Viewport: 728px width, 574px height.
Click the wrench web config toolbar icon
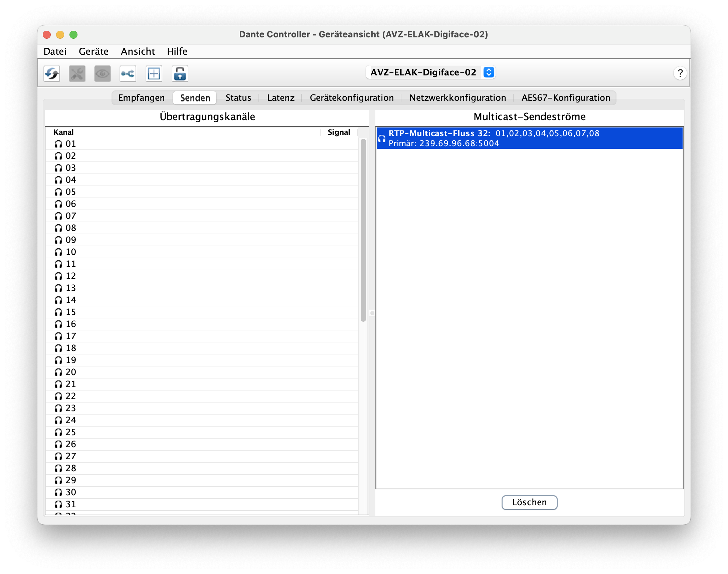pos(77,73)
